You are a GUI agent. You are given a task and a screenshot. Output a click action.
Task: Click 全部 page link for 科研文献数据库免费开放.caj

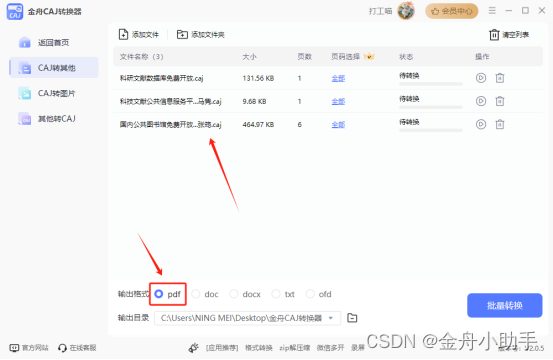(338, 78)
